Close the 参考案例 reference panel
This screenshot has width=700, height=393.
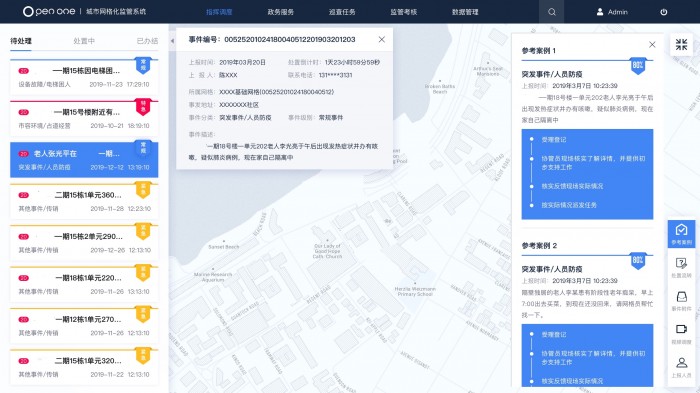pos(652,44)
